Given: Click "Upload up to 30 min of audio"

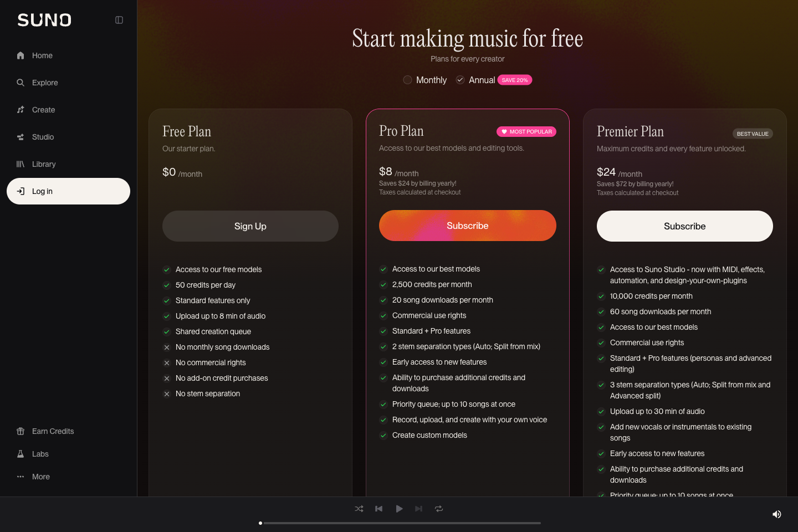Looking at the screenshot, I should point(657,411).
